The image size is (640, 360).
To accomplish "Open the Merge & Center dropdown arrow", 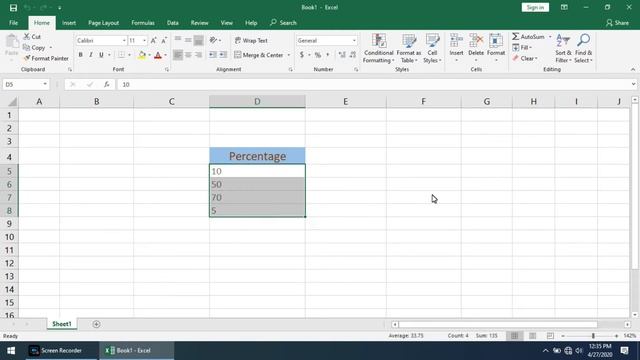I will click(289, 55).
